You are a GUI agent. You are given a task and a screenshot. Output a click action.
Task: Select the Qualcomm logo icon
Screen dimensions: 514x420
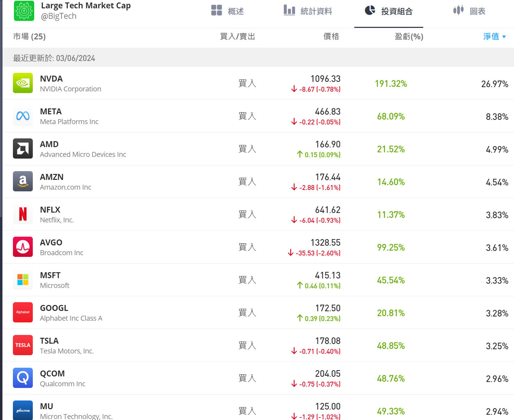23,378
